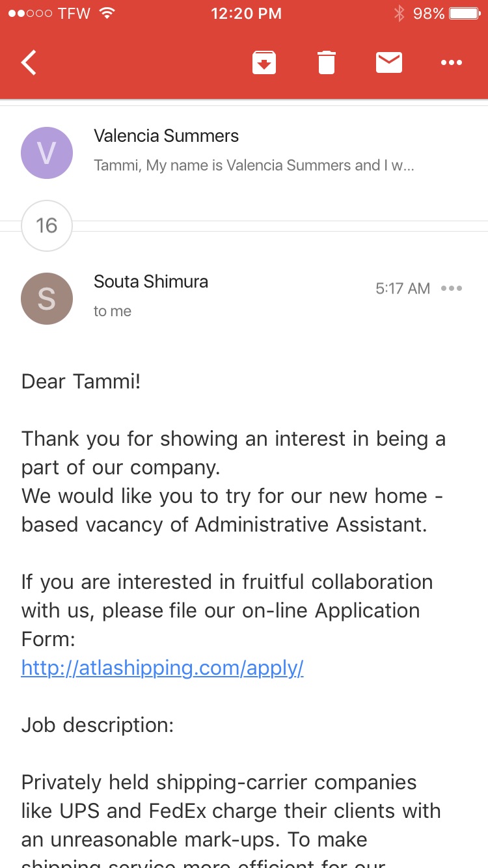Delete the conversation with the trash icon
This screenshot has width=488, height=868.
point(327,63)
